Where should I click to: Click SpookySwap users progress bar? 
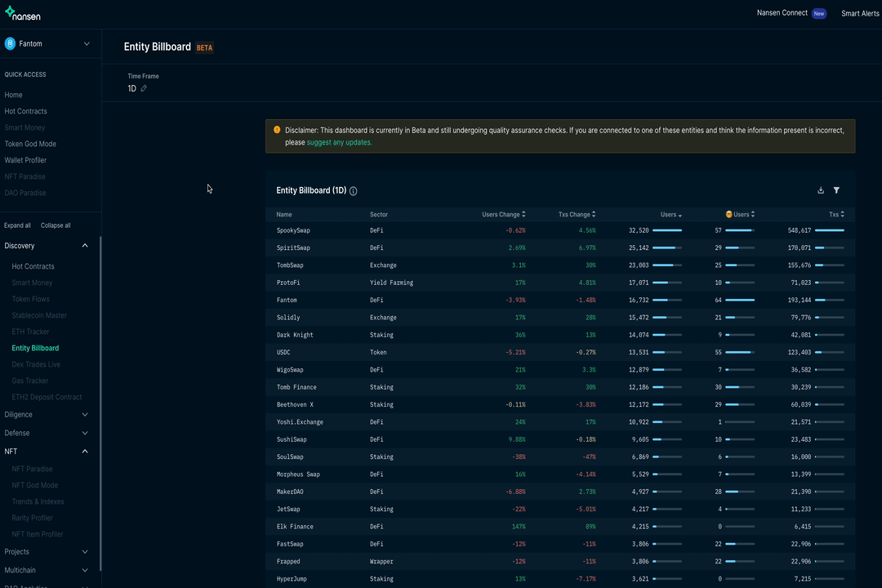667,230
